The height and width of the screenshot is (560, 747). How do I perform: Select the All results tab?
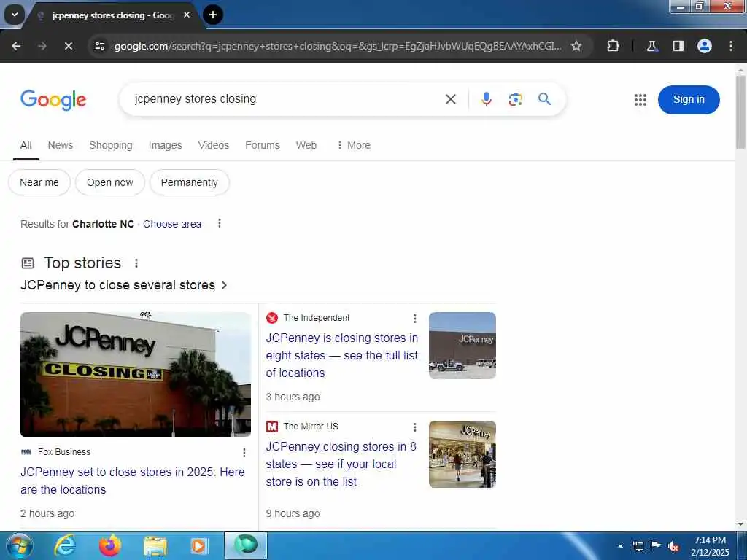pyautogui.click(x=26, y=145)
